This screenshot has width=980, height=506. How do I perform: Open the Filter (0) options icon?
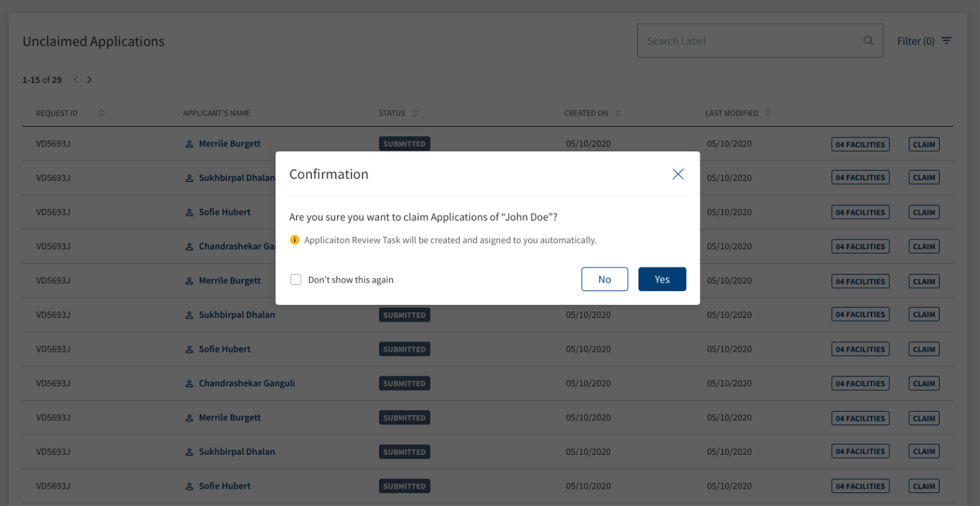947,41
